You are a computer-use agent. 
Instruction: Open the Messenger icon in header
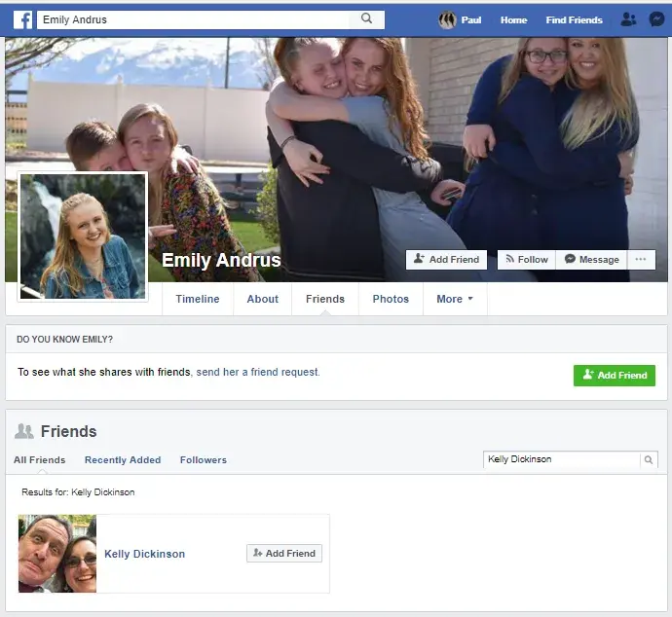[x=656, y=19]
